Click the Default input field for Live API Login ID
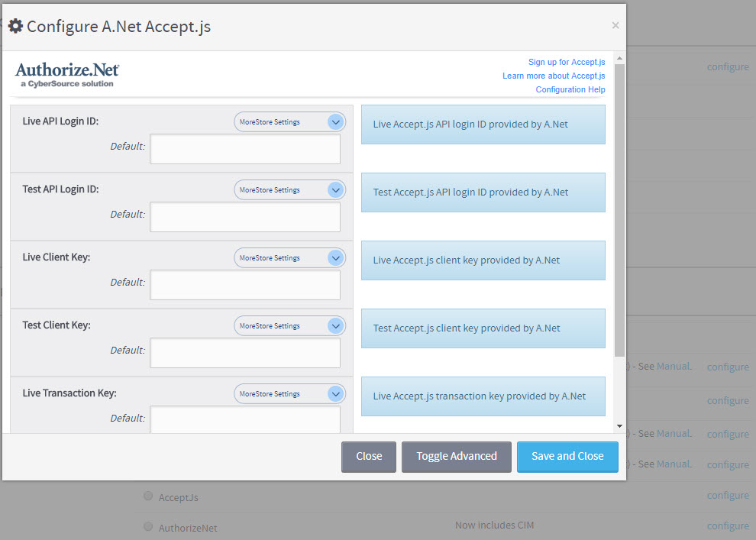Image resolution: width=756 pixels, height=540 pixels. pyautogui.click(x=244, y=148)
